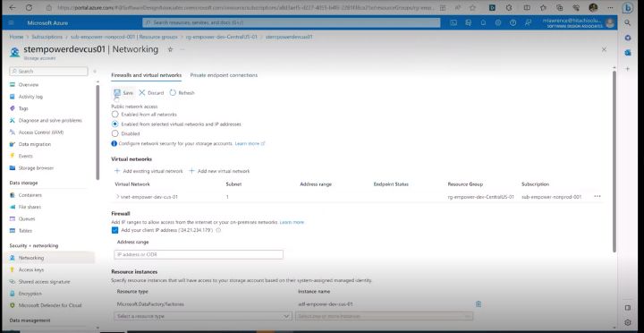This screenshot has height=333, width=644.
Task: Open Azure portal hamburger menu
Action: pos(11,23)
